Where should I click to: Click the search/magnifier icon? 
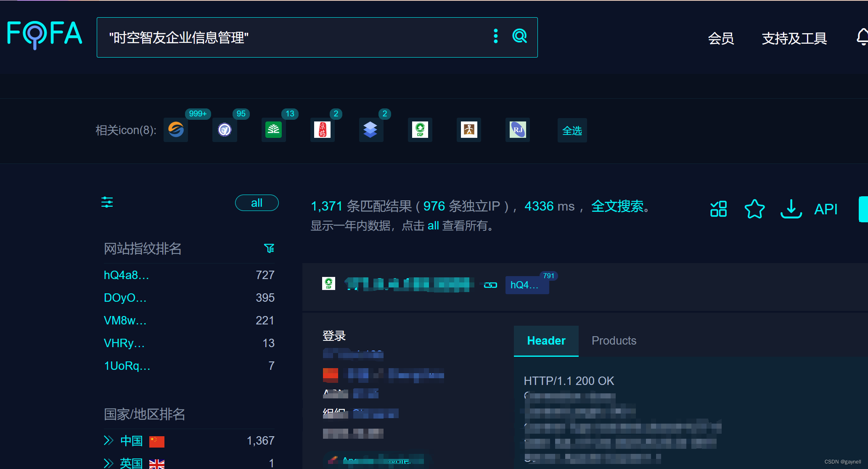pyautogui.click(x=519, y=37)
